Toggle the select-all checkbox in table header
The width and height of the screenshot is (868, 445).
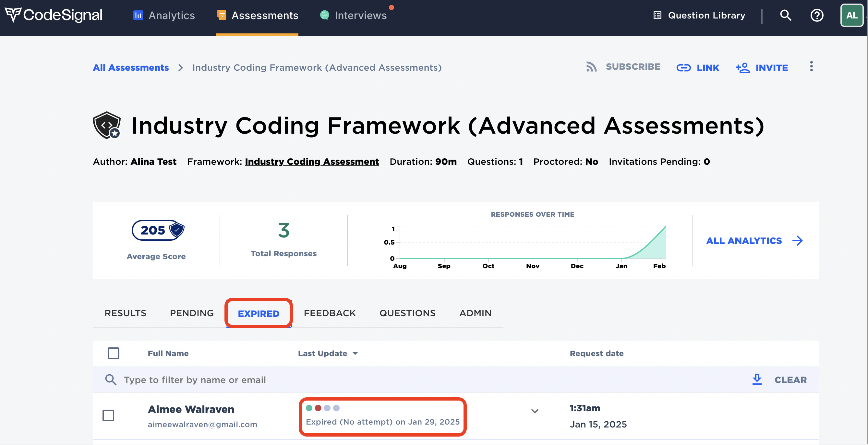pyautogui.click(x=114, y=353)
